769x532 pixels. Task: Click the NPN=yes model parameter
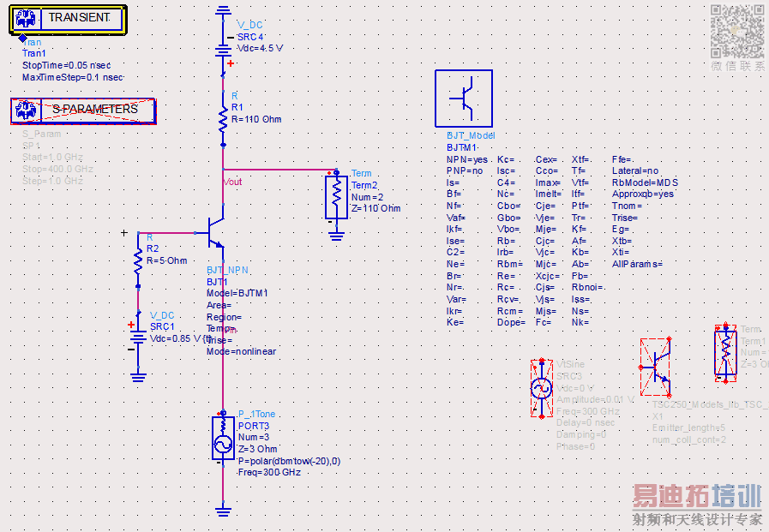tap(467, 159)
